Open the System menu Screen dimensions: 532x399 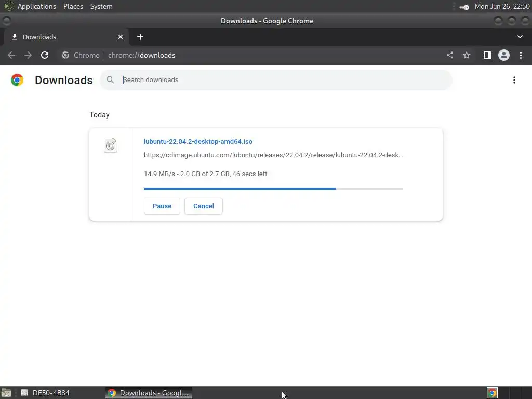coord(101,6)
